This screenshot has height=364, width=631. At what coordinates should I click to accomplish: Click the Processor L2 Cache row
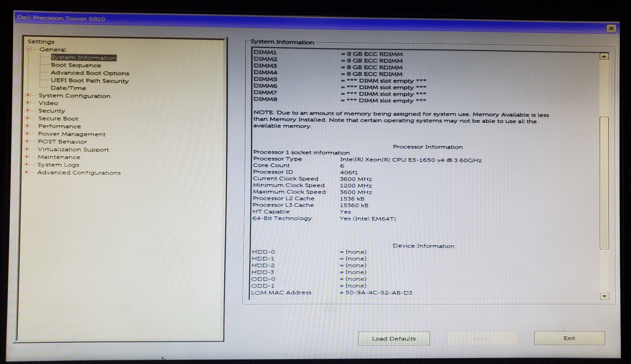pos(309,199)
